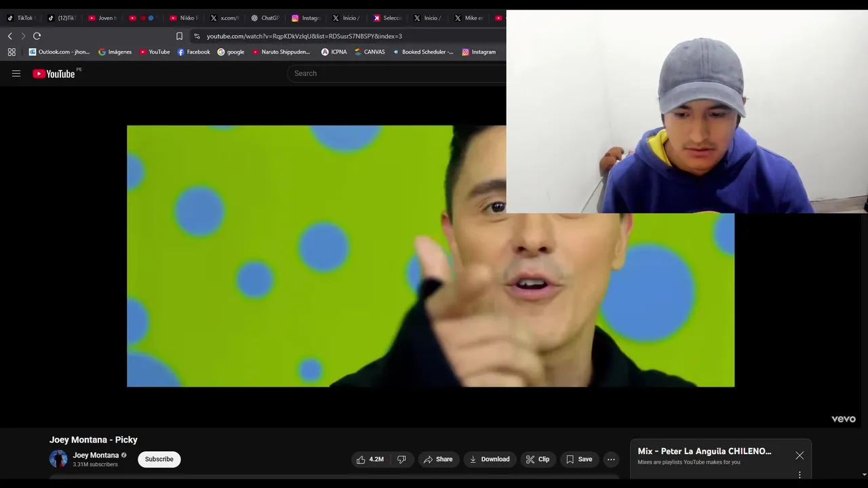Click the browser forward arrow
This screenshot has height=488, width=868.
click(23, 36)
